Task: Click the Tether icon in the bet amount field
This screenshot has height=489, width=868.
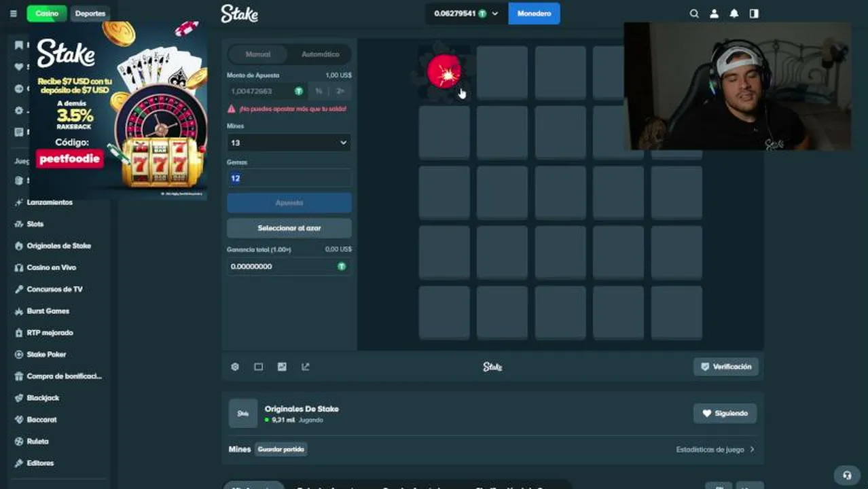Action: [299, 91]
